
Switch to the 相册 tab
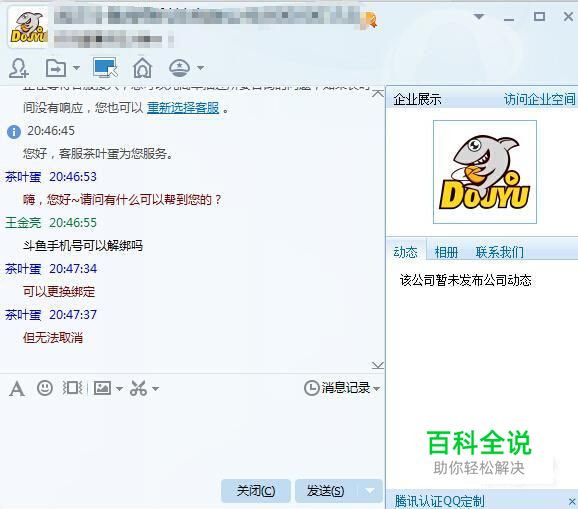pyautogui.click(x=446, y=252)
